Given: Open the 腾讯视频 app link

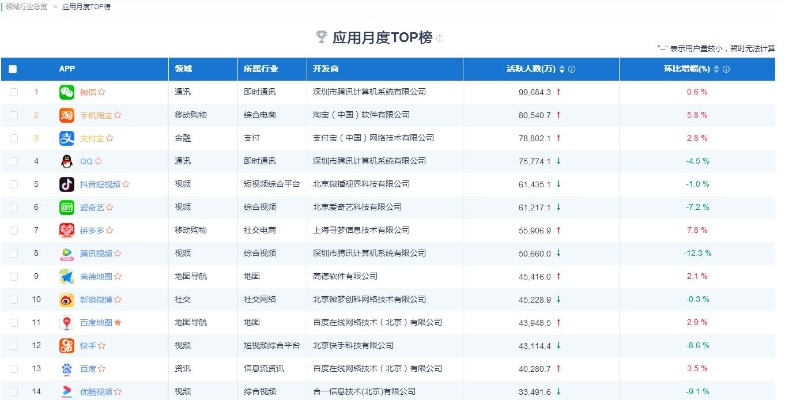Looking at the screenshot, I should click(x=96, y=253).
